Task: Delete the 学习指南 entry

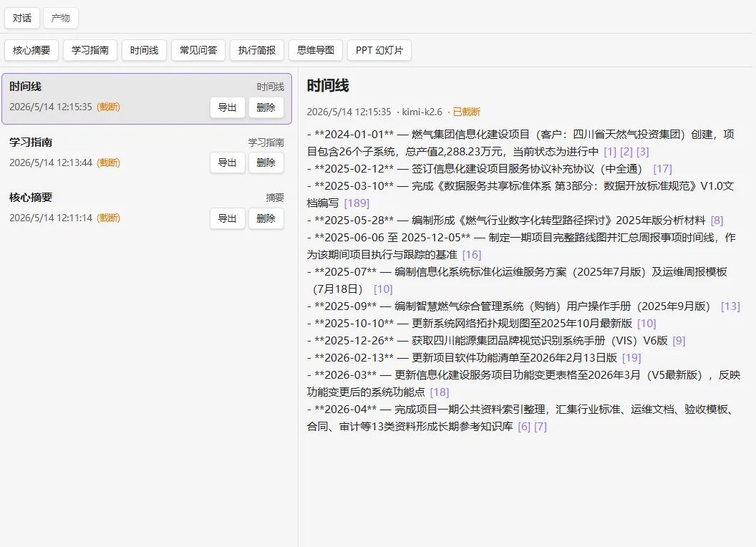Action: [266, 163]
